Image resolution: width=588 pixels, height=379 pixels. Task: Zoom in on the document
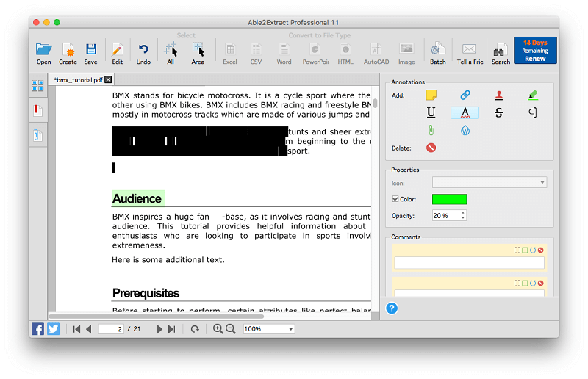218,329
